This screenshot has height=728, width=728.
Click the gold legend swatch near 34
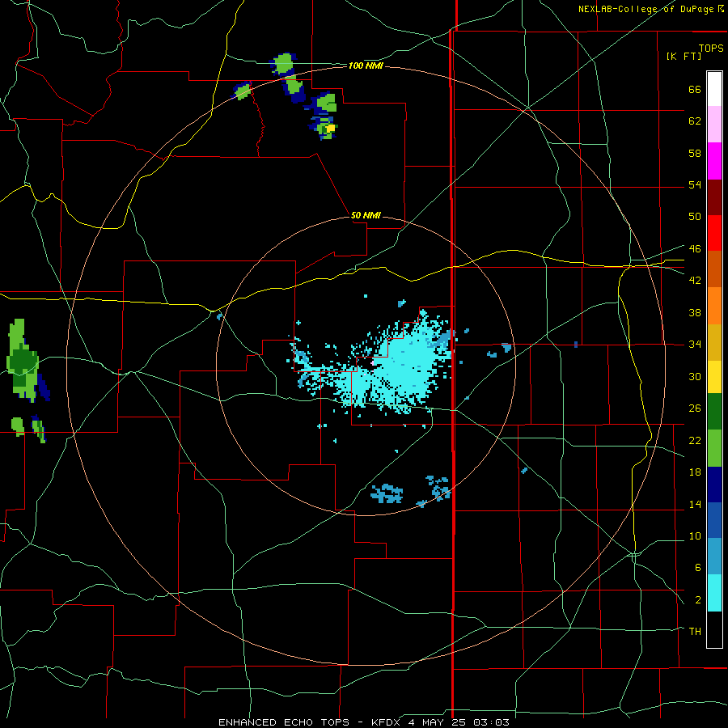714,342
